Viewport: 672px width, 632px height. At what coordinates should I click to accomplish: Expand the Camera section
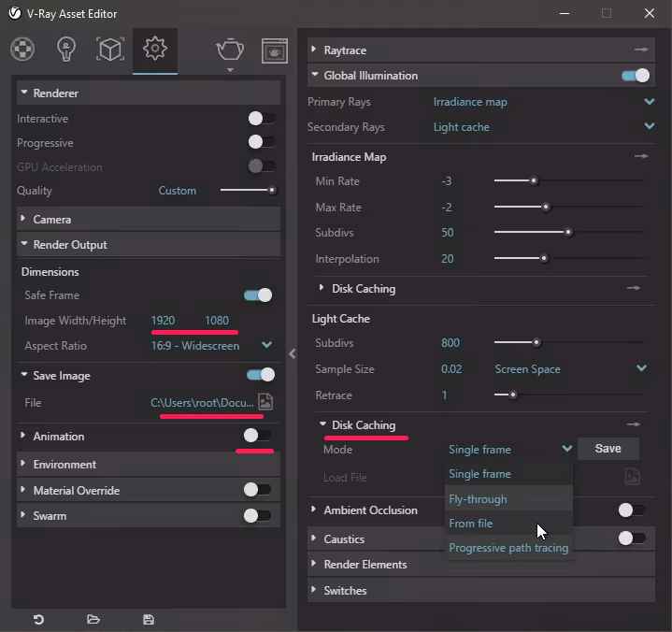pyautogui.click(x=52, y=220)
